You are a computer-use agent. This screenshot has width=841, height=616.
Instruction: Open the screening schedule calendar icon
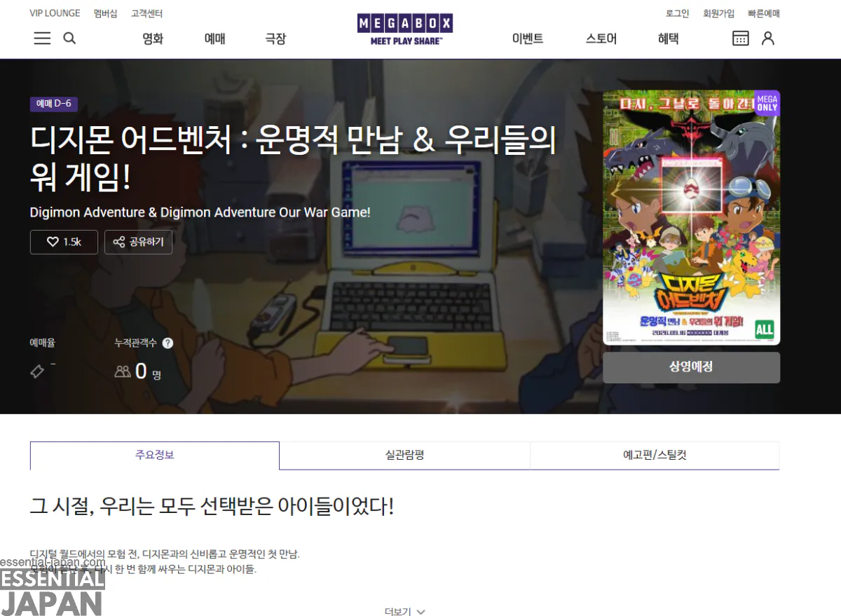pos(740,39)
